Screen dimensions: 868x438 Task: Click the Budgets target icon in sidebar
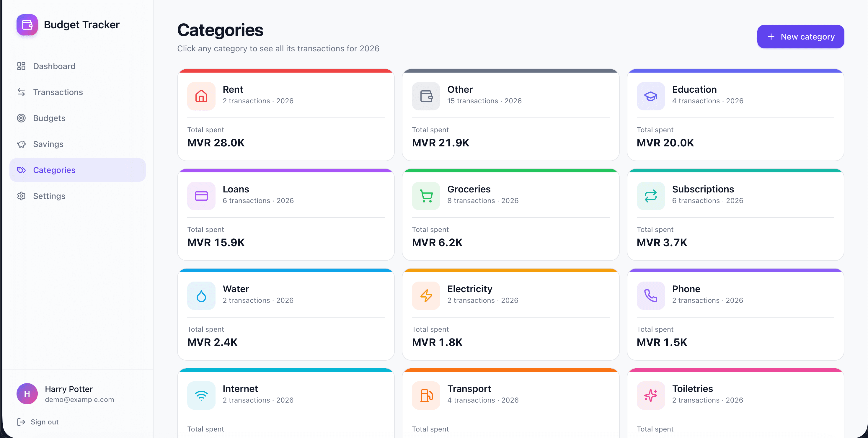(21, 118)
